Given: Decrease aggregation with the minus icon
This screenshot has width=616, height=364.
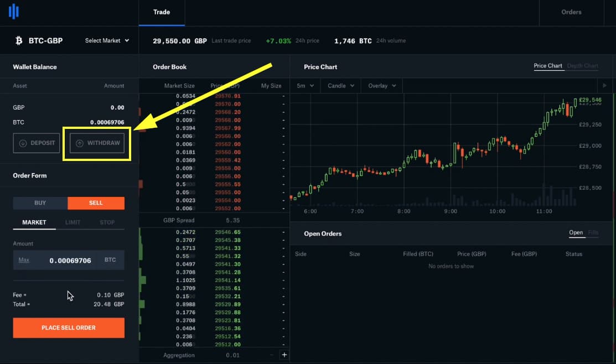Looking at the screenshot, I should pyautogui.click(x=271, y=355).
